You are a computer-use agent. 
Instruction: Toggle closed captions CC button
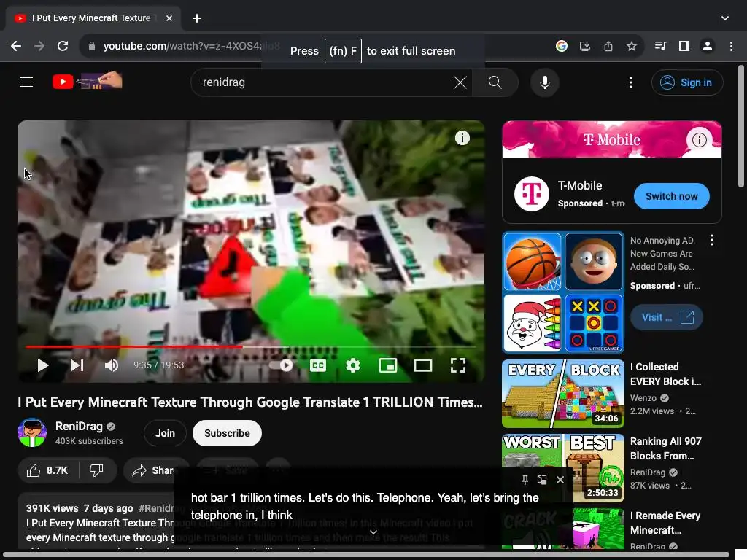click(x=318, y=365)
